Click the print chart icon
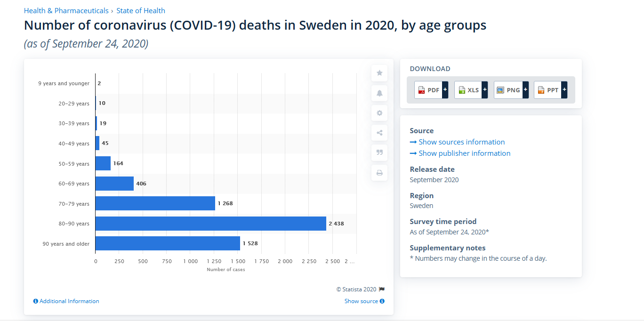Image resolution: width=644 pixels, height=321 pixels. click(379, 173)
